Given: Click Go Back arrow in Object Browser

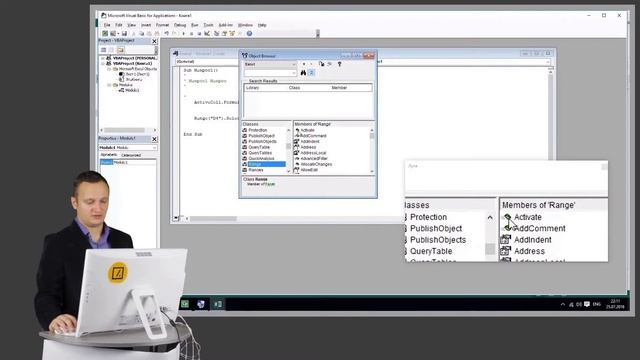Looking at the screenshot, I should (x=304, y=64).
